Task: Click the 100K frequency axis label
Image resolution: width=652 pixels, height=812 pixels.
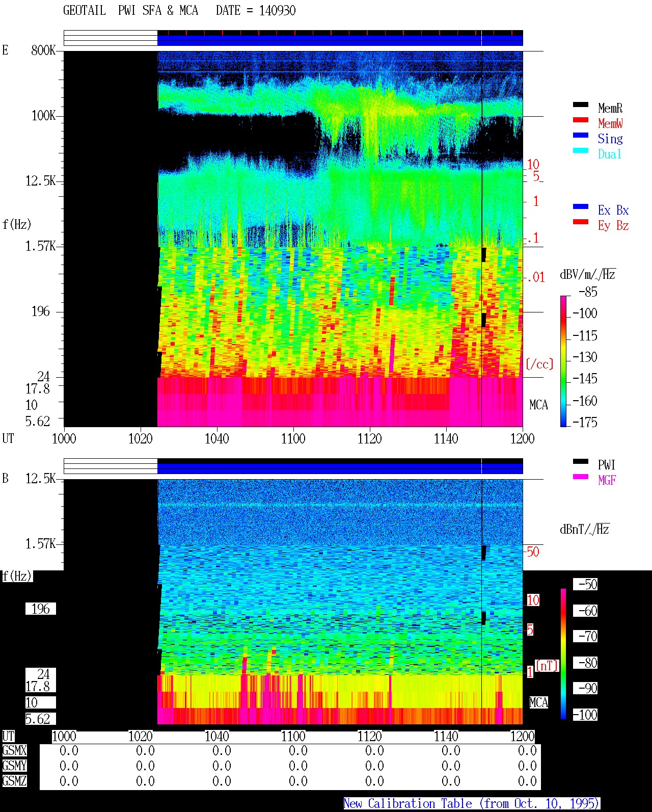Action: (x=43, y=116)
